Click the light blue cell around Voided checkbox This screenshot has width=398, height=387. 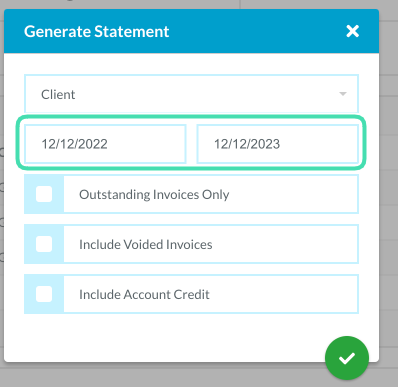tap(44, 244)
